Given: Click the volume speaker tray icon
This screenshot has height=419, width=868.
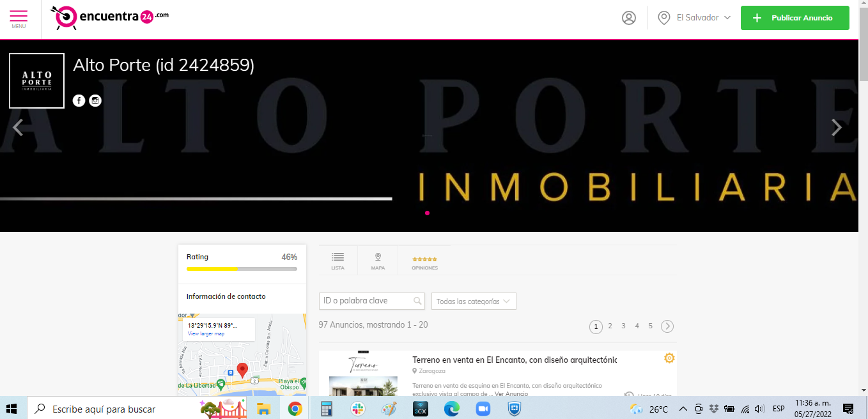Looking at the screenshot, I should 759,409.
